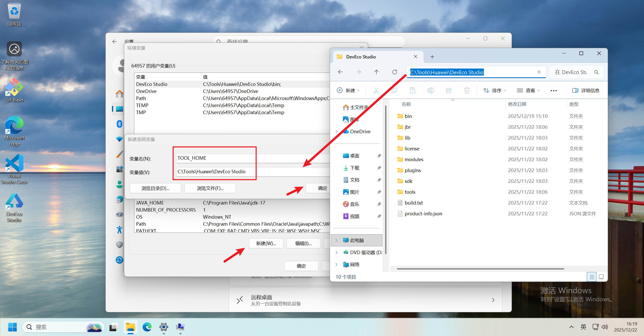Click the Share icon in Explorer toolbar
This screenshot has height=336, width=644.
pos(449,90)
